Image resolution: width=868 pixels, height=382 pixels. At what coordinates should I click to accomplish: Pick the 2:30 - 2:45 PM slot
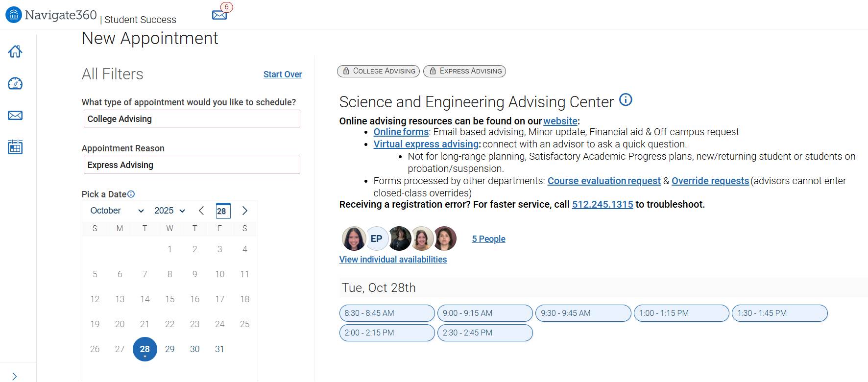(x=484, y=333)
